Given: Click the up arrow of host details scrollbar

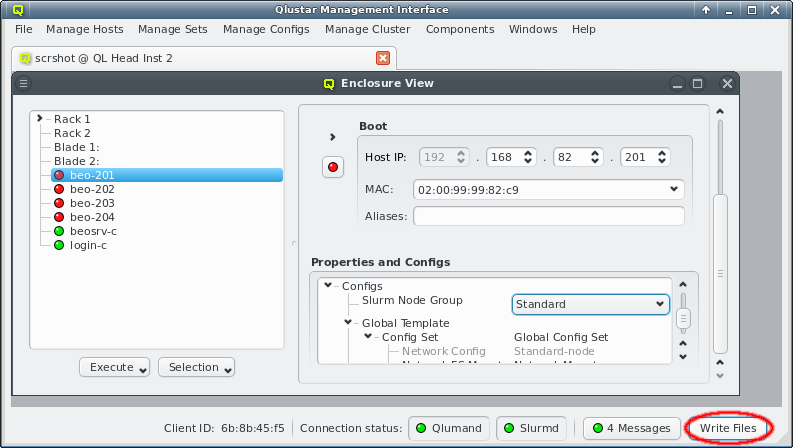Looking at the screenshot, I should point(720,111).
